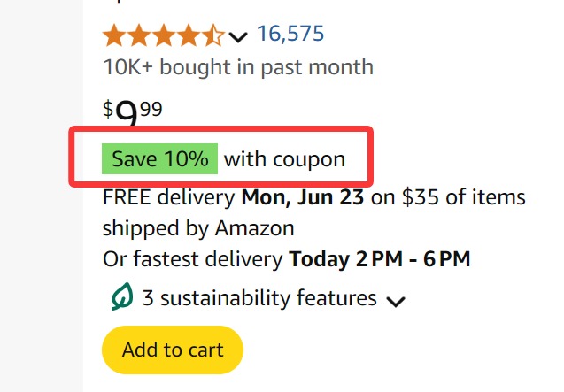The height and width of the screenshot is (392, 564).
Task: Open the 16,575 customer reviews link
Action: pyautogui.click(x=290, y=34)
